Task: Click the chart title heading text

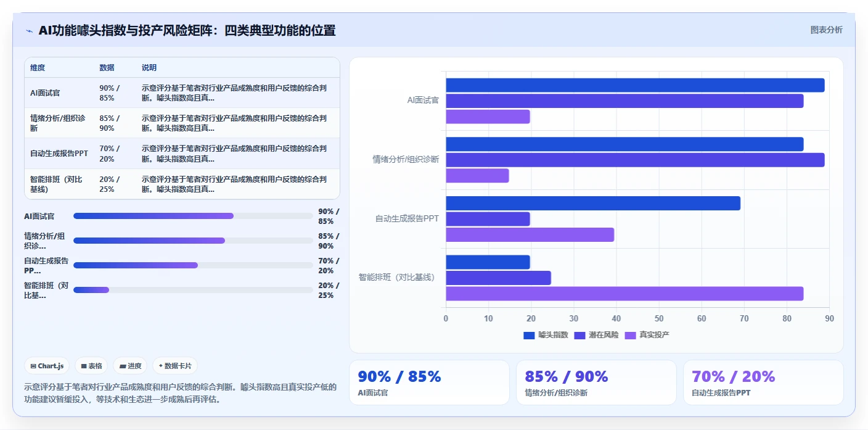Action: [x=187, y=30]
